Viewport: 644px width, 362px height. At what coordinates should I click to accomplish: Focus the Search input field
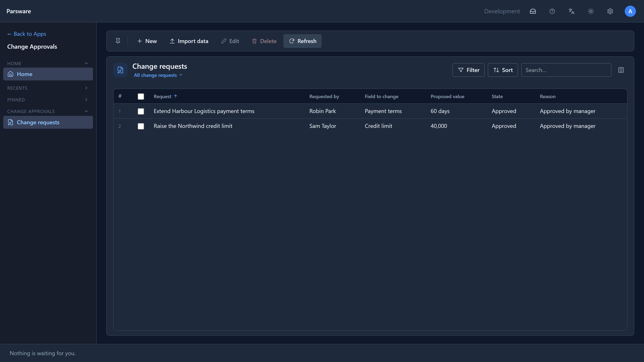pos(566,70)
